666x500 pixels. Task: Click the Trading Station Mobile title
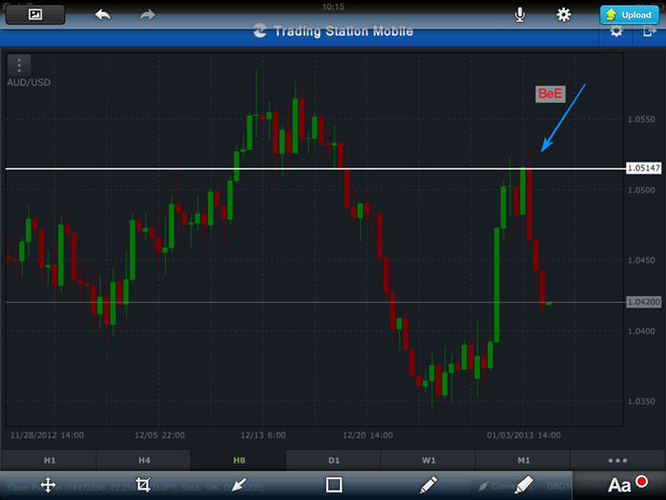tap(343, 31)
